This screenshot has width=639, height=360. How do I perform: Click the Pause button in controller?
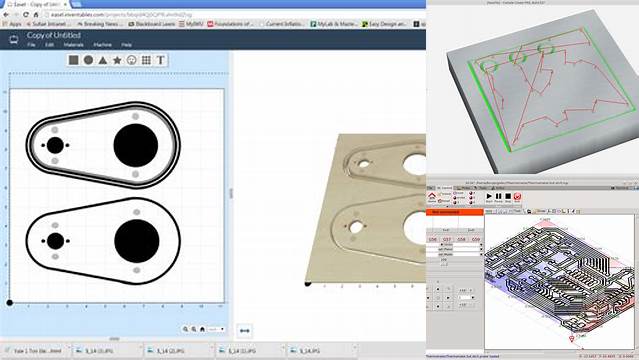498,197
